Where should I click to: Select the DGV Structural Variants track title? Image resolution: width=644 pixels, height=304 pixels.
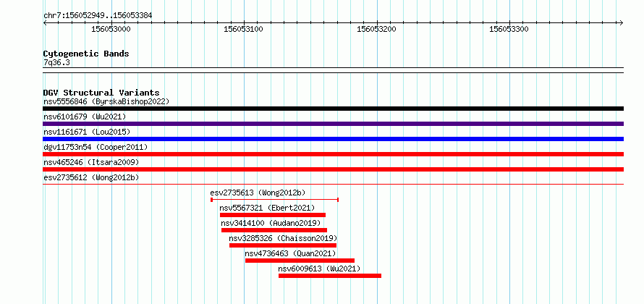pos(101,93)
